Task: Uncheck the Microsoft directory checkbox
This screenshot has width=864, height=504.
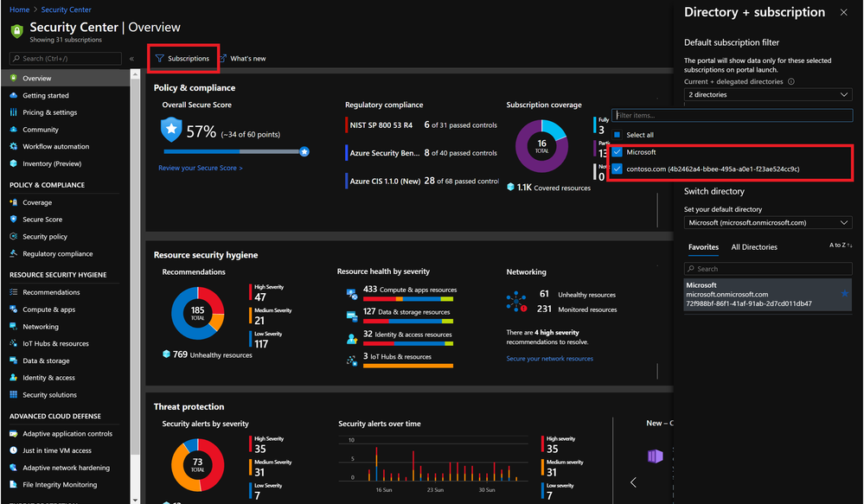Action: pyautogui.click(x=618, y=152)
